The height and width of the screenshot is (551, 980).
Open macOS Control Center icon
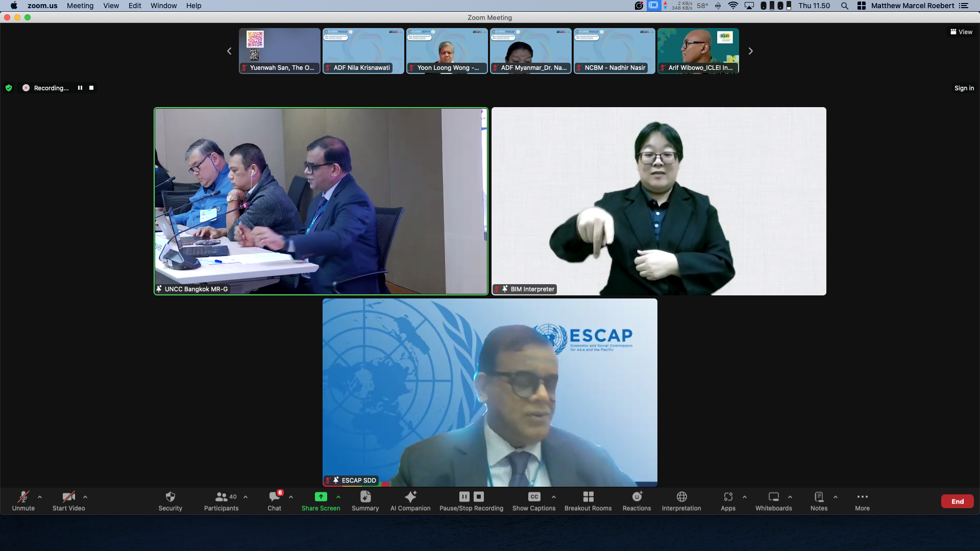pos(861,6)
